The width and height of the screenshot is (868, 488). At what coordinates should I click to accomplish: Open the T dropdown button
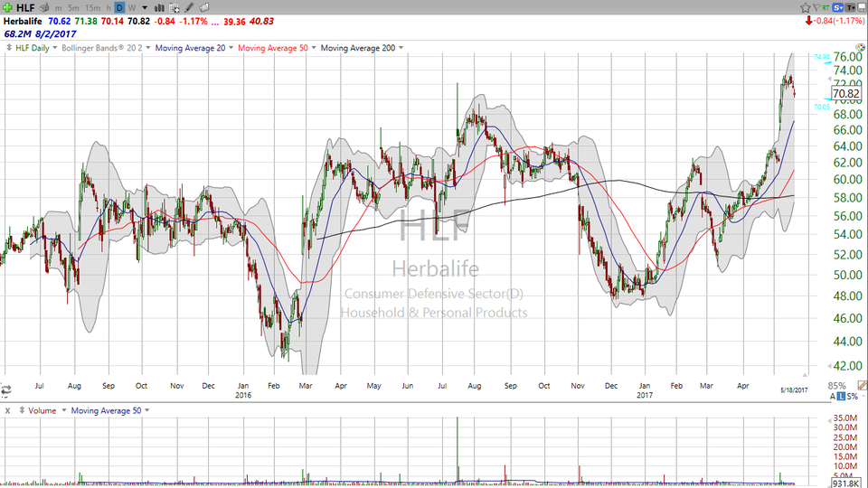coord(851,8)
